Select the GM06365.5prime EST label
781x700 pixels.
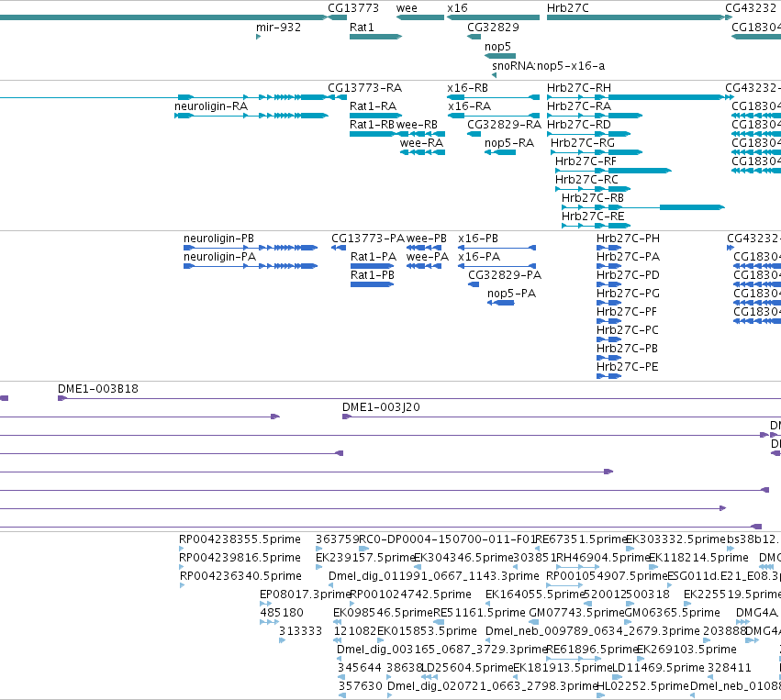(672, 614)
